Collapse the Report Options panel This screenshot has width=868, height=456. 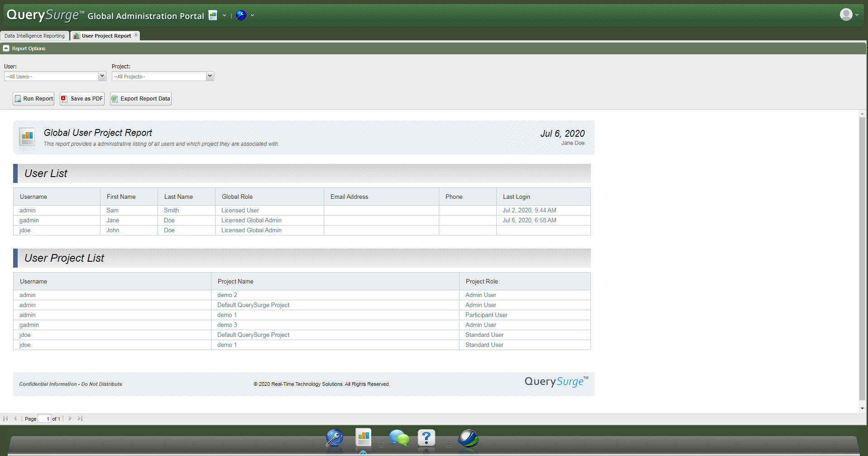click(6, 48)
